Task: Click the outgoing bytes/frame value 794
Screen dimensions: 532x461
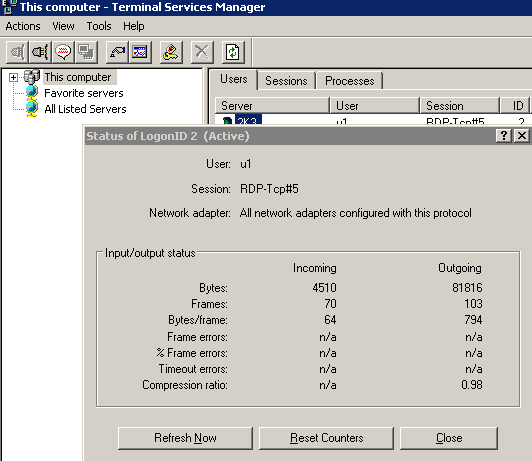Action: coord(473,320)
